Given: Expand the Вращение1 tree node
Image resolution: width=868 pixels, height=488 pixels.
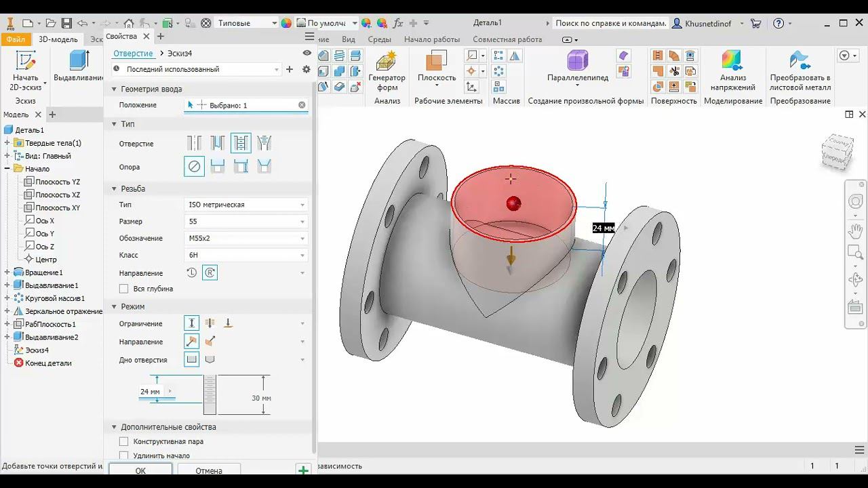Looking at the screenshot, I should pos(7,272).
